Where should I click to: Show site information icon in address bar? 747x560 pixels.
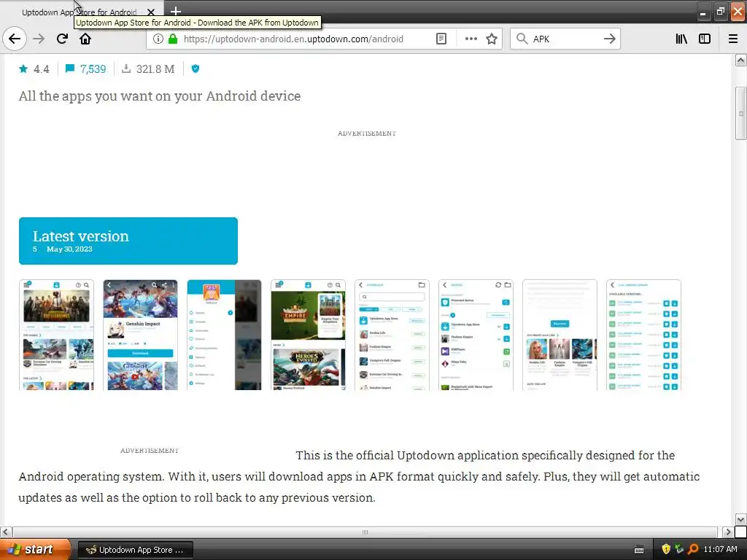tap(158, 39)
